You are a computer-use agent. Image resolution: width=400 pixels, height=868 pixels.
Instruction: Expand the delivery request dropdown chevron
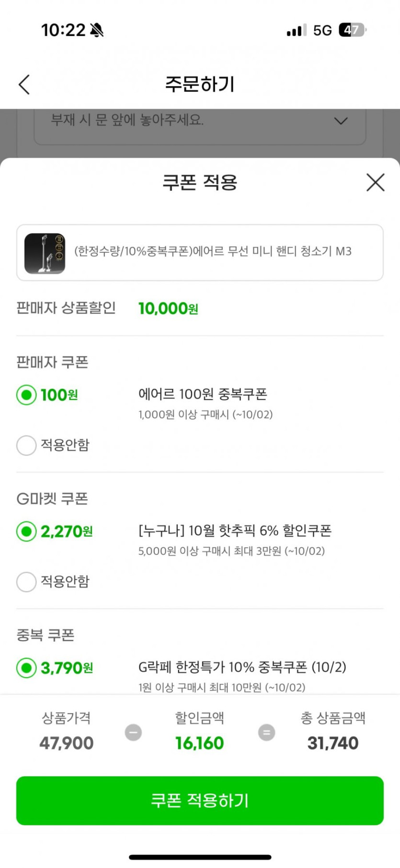coord(341,121)
